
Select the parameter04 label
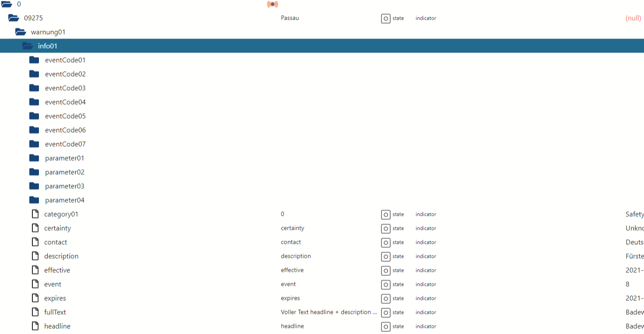click(65, 200)
